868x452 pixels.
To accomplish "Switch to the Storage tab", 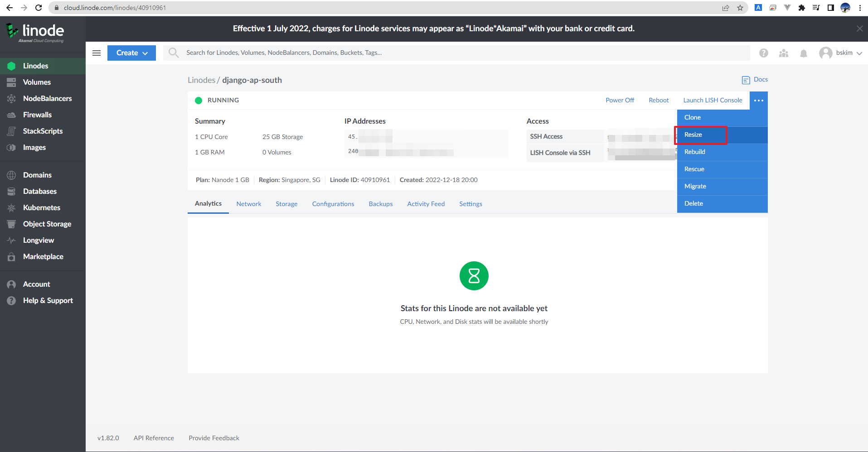I will (286, 204).
